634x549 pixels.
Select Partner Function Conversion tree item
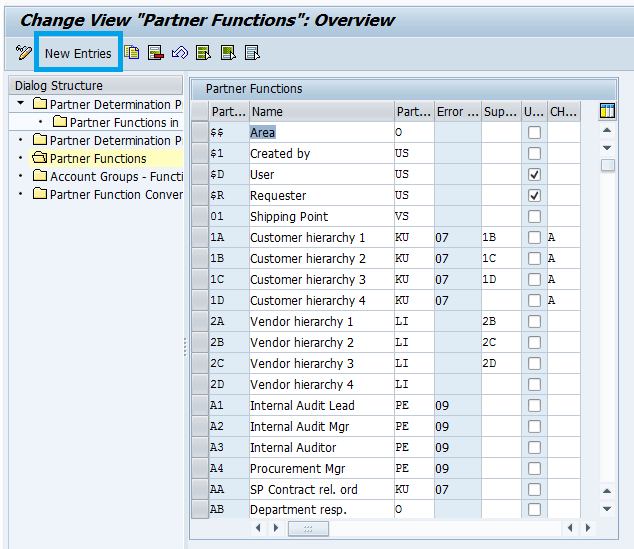116,194
